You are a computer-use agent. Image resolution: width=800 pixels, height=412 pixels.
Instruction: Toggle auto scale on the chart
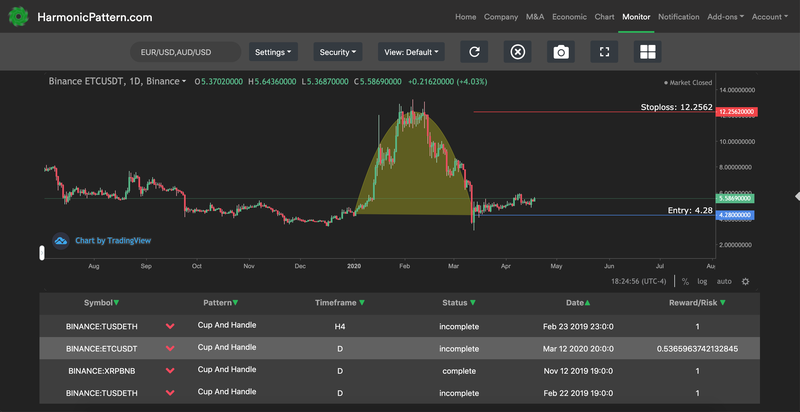pyautogui.click(x=724, y=281)
